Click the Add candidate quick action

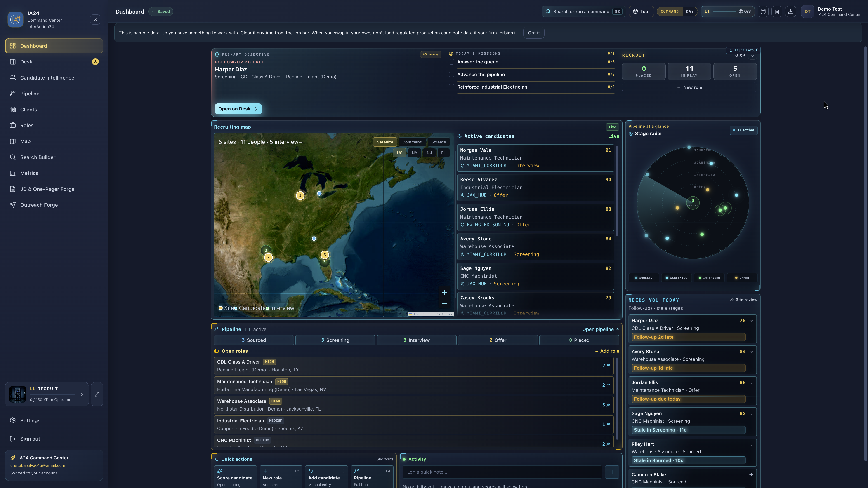(x=326, y=477)
